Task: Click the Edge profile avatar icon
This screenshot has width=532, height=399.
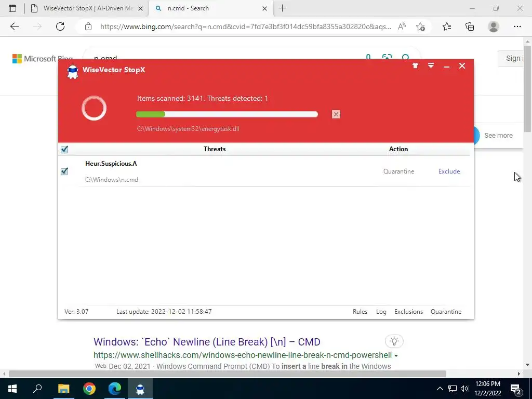Action: point(494,26)
